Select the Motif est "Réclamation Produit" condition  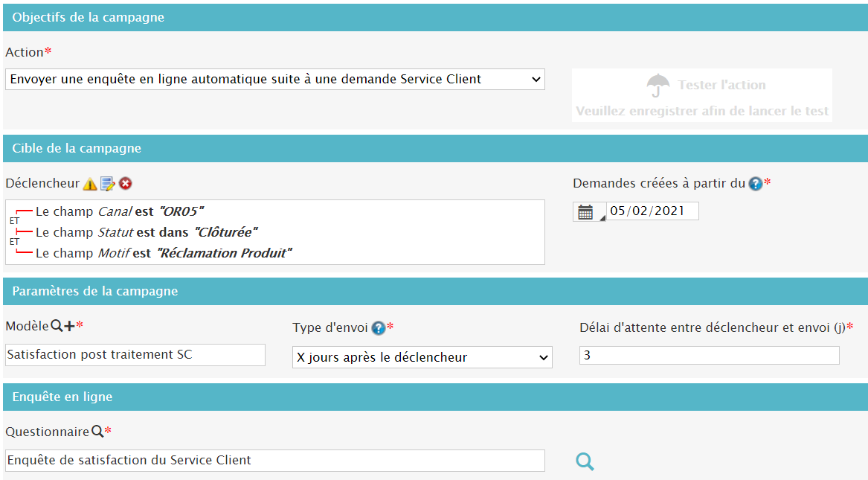point(164,253)
